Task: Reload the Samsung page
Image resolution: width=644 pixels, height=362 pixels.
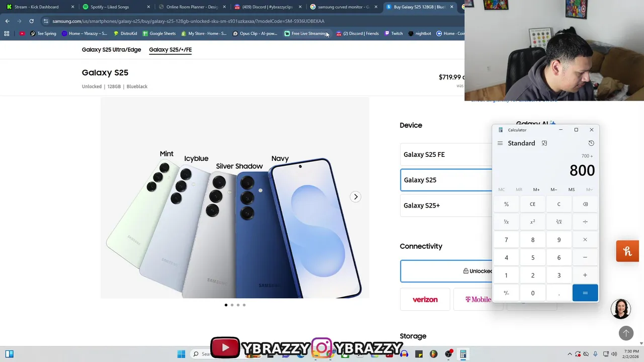Action: tap(31, 21)
